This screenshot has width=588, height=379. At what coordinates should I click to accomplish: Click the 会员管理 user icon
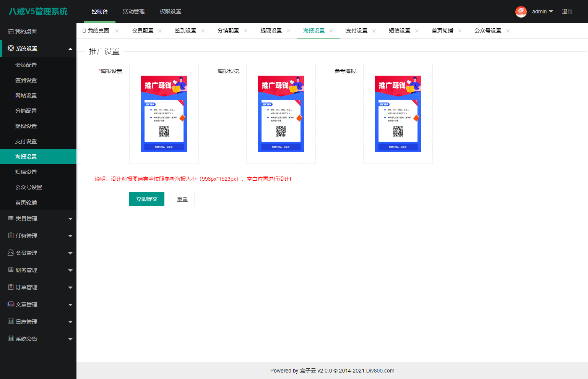tap(11, 253)
